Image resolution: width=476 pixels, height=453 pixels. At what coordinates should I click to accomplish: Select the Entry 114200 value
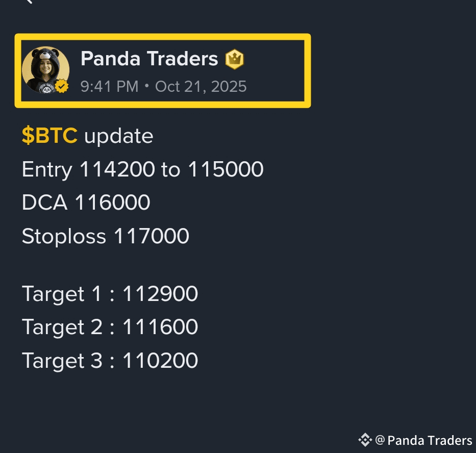(117, 169)
